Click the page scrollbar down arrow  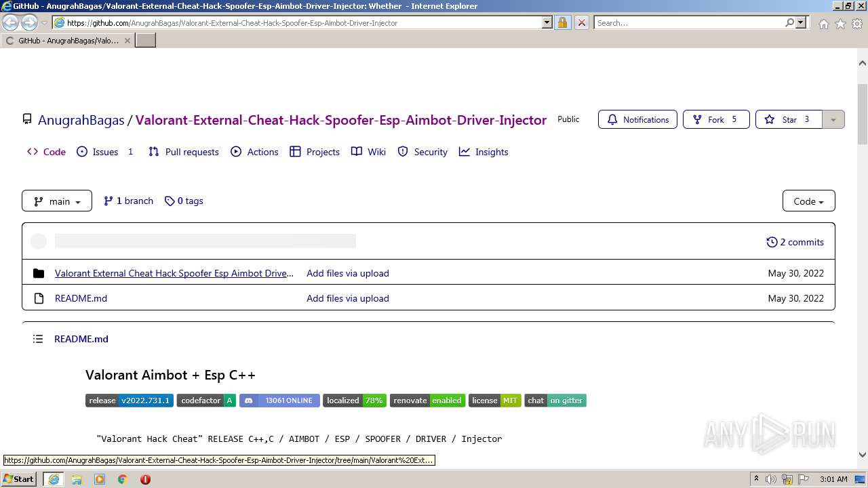(863, 455)
